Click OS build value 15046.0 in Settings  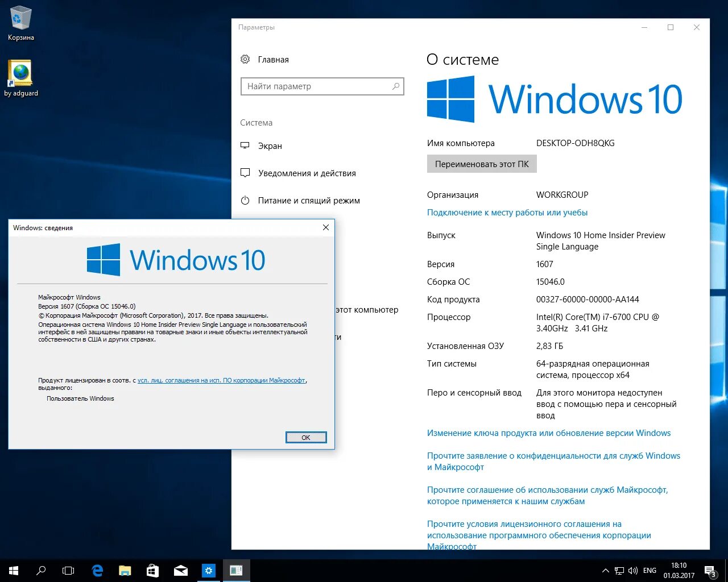pyautogui.click(x=551, y=282)
